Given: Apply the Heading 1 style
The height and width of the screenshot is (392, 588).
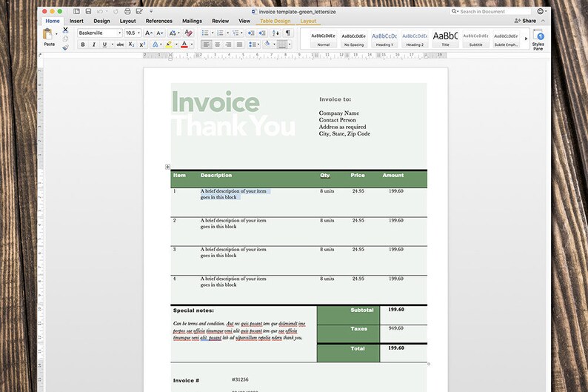Looking at the screenshot, I should tap(384, 39).
